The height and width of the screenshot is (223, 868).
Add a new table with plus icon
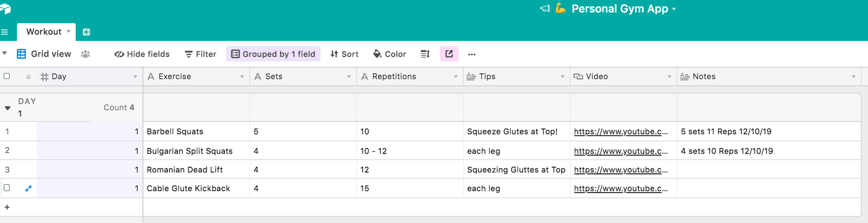[86, 32]
